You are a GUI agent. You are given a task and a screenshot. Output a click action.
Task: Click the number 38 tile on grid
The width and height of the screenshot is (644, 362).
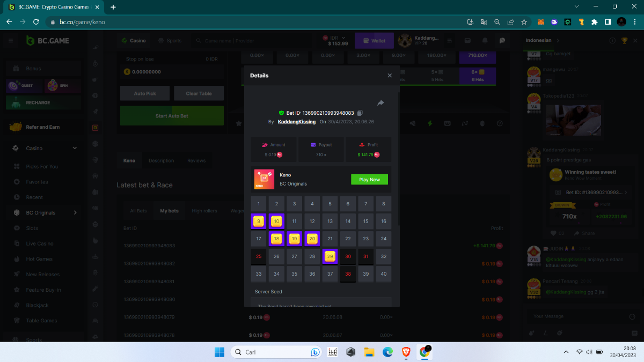coord(348,274)
